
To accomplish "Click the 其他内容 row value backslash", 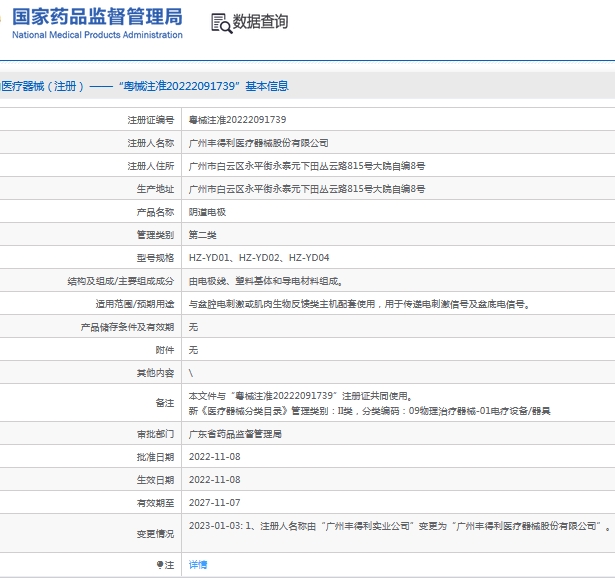I will point(191,373).
